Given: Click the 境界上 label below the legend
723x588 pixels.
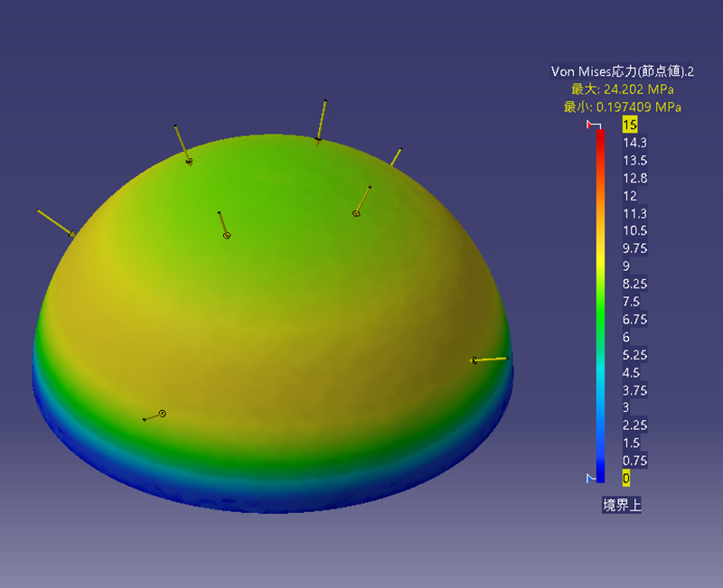Looking at the screenshot, I should coord(622,506).
